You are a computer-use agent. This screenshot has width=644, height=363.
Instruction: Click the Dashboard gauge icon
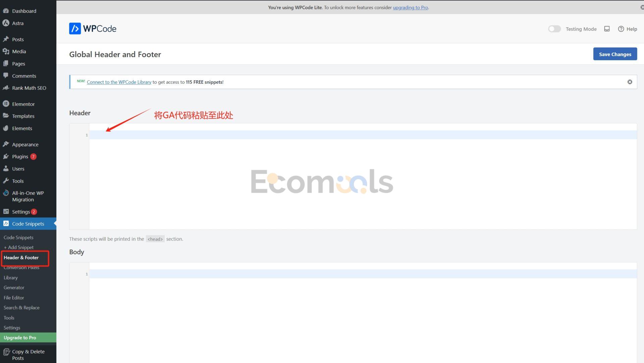pos(6,11)
